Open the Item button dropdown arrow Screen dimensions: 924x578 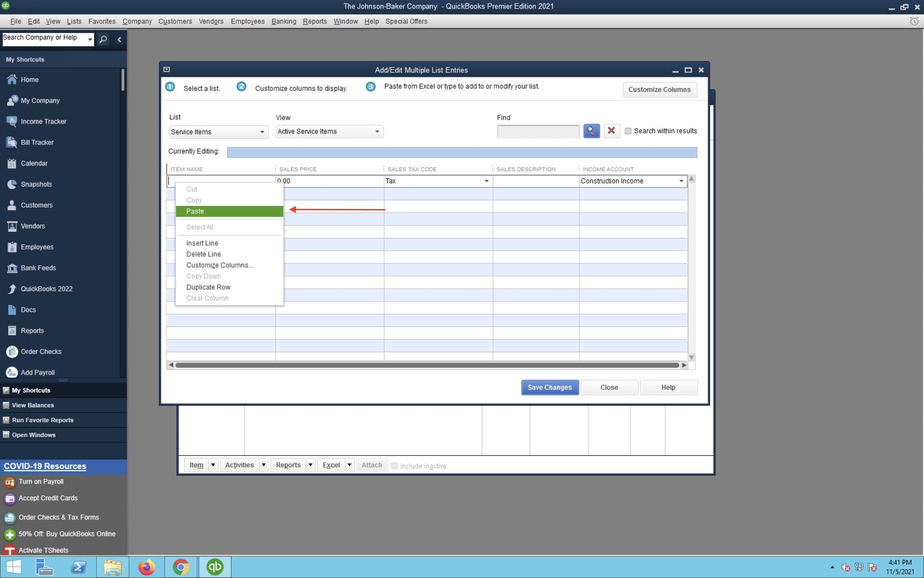tap(213, 465)
